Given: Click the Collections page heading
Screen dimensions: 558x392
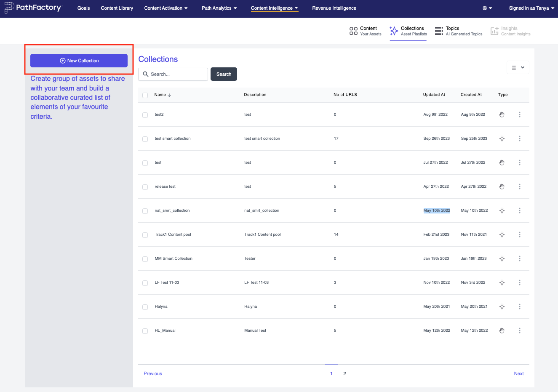Looking at the screenshot, I should 158,59.
